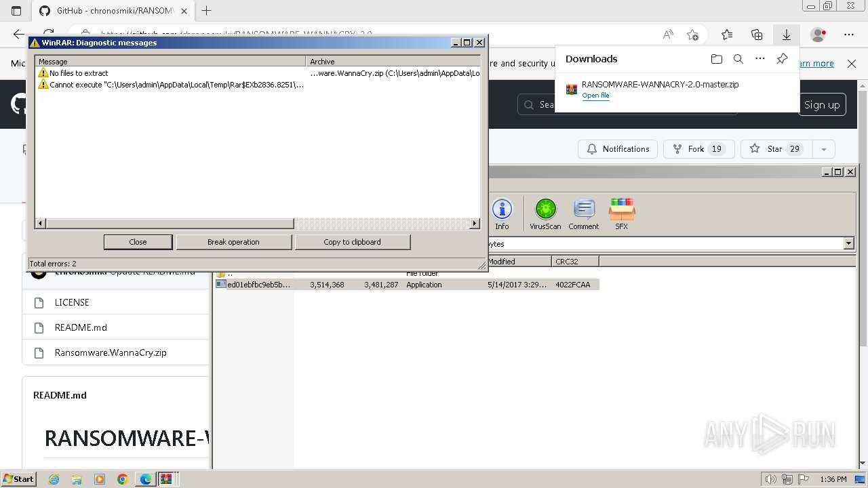
Task: Select the parent folder '..' row in WinRAR
Action: (x=407, y=273)
